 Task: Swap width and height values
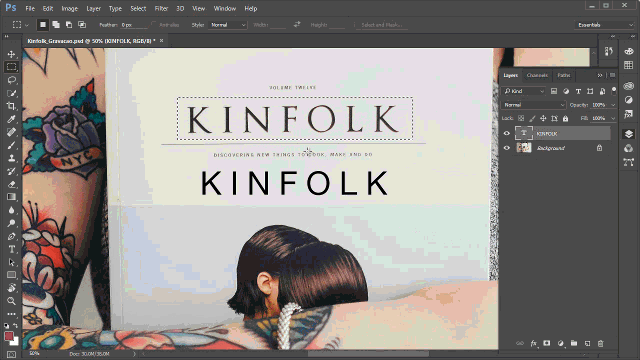tap(297, 24)
